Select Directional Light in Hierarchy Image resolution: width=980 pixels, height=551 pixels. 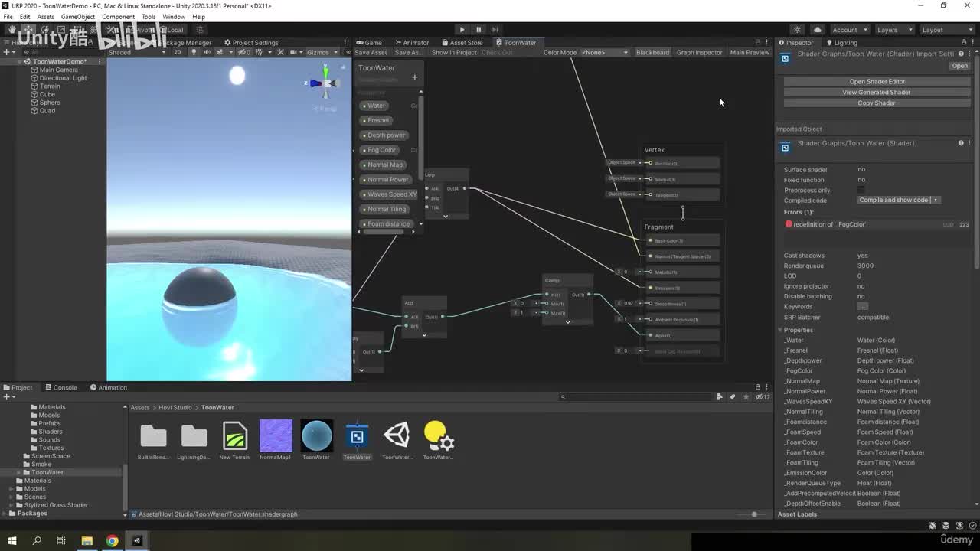(63, 78)
